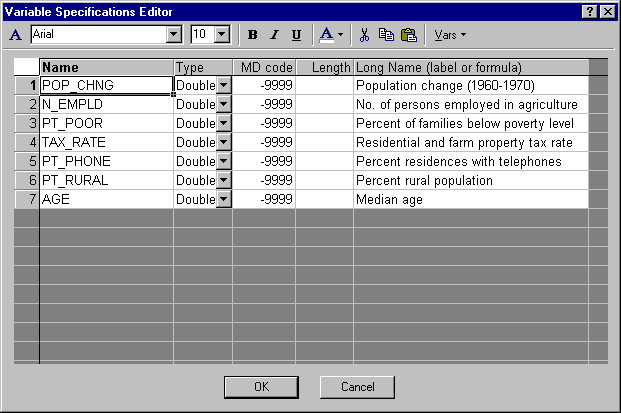
Task: Open Type dropdown for AGE
Action: click(224, 199)
